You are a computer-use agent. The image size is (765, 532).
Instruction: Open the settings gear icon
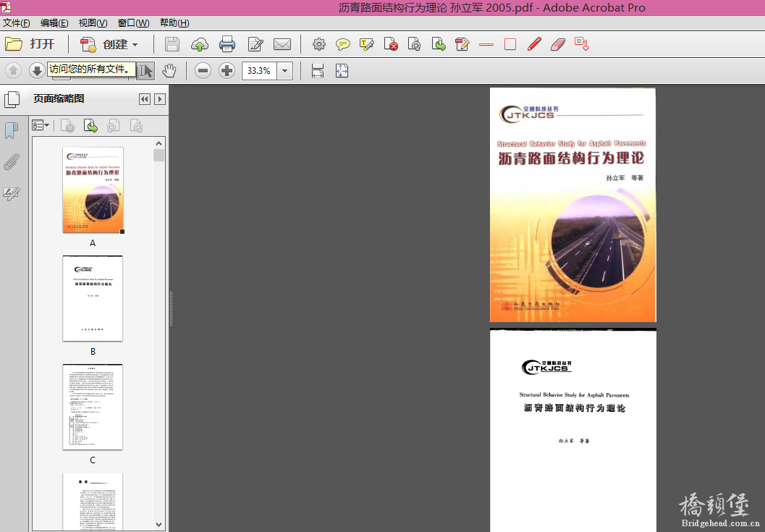319,44
